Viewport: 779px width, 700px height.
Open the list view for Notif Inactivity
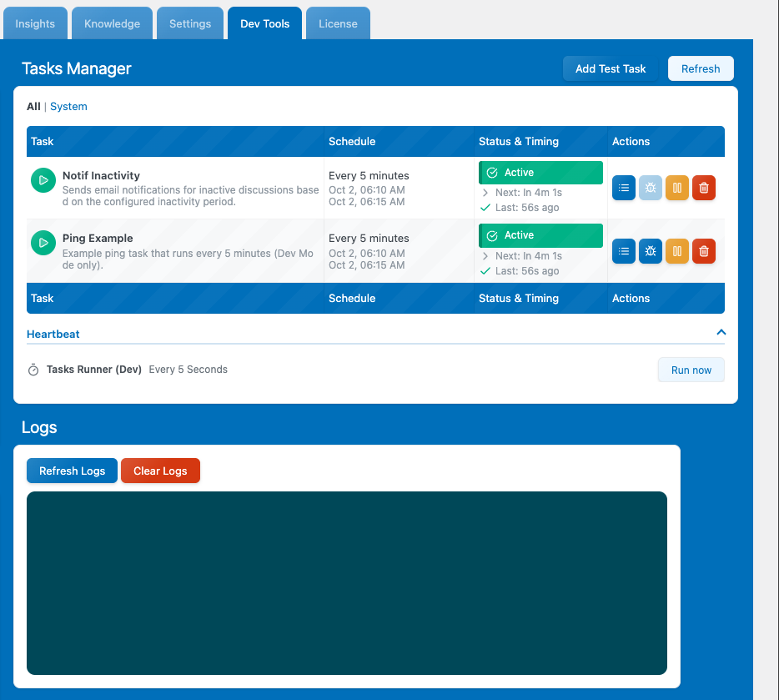pyautogui.click(x=624, y=188)
